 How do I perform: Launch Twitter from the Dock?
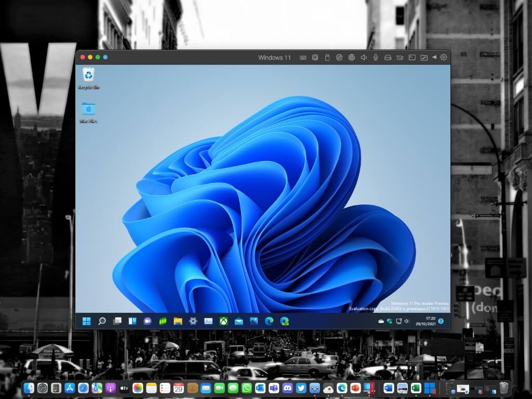[x=301, y=388]
